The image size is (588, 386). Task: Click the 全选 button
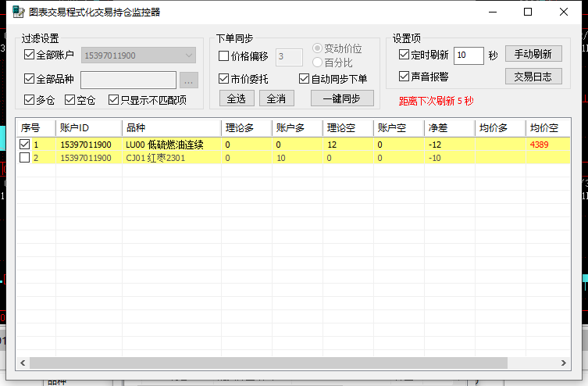click(236, 98)
